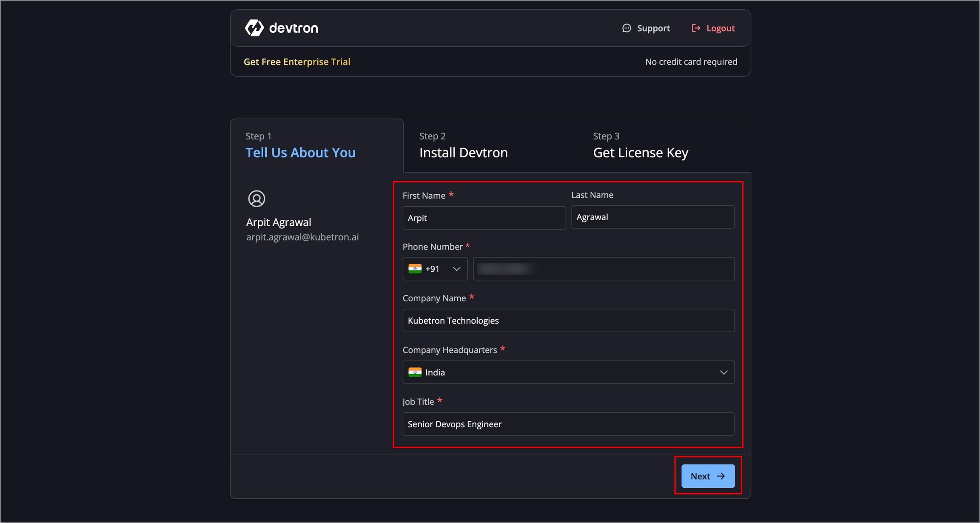Go to Step 3 Get License Key tab
The width and height of the screenshot is (980, 523).
641,146
